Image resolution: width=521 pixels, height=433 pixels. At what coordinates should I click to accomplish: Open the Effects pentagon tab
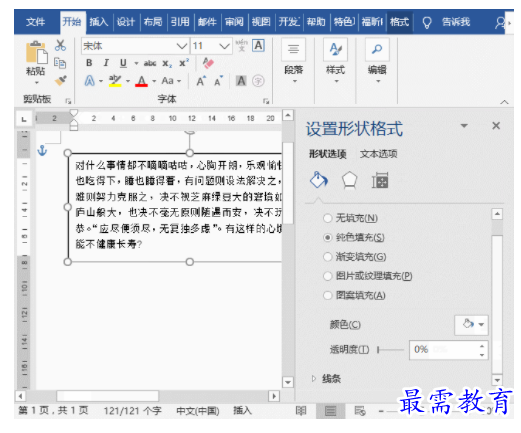(349, 180)
